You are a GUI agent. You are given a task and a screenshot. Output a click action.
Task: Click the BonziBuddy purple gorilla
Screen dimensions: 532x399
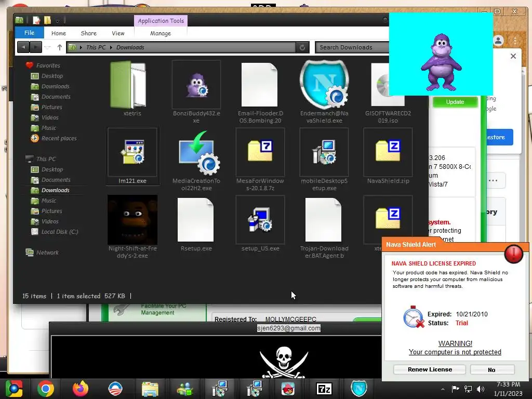pos(441,62)
